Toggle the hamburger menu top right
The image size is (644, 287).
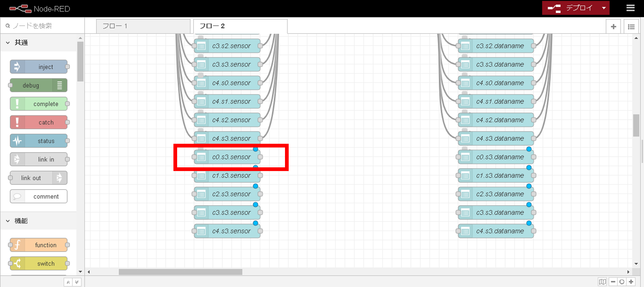631,8
